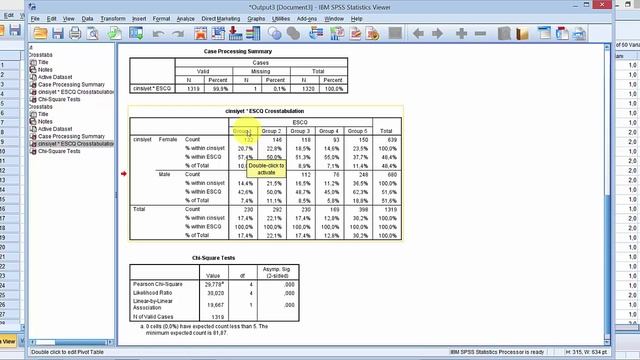640x360 pixels.
Task: Click the Print icon in the toolbar
Action: pos(75,33)
